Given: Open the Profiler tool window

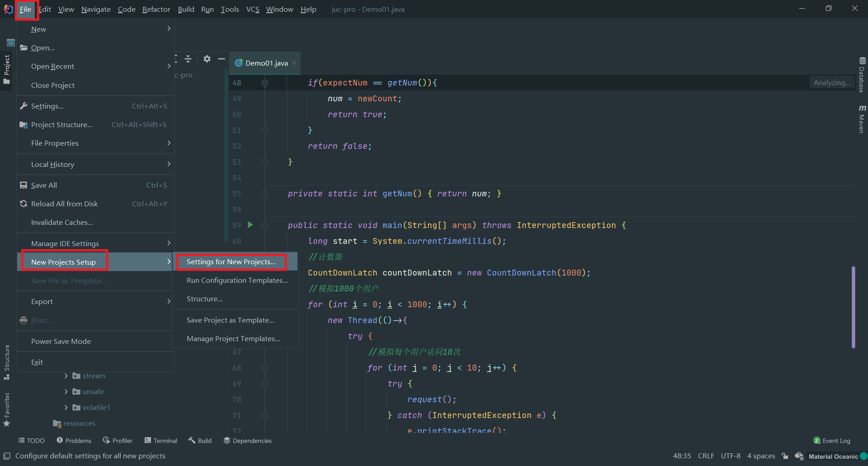Looking at the screenshot, I should (x=118, y=441).
